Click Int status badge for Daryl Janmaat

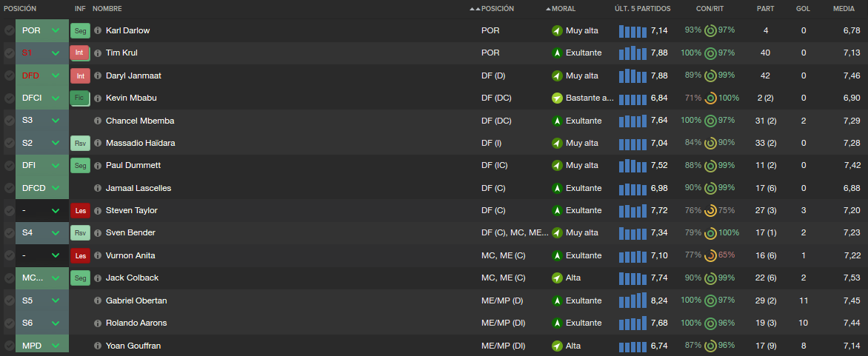(80, 75)
